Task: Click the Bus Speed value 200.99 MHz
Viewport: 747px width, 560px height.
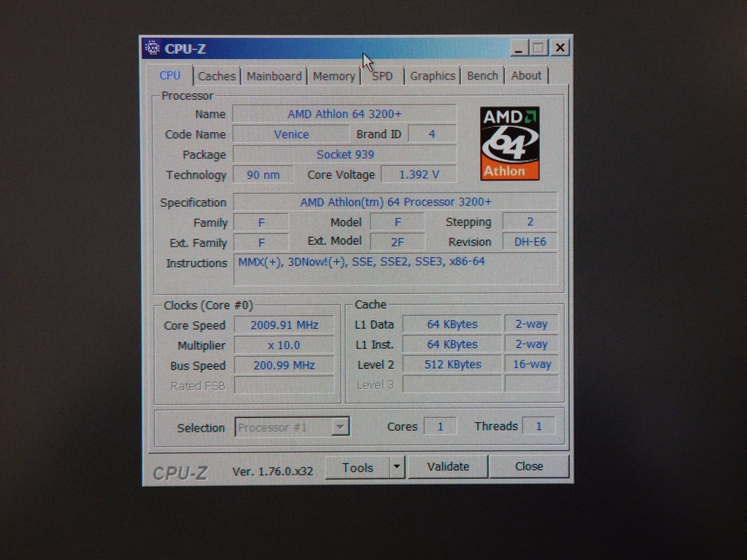Action: point(285,365)
